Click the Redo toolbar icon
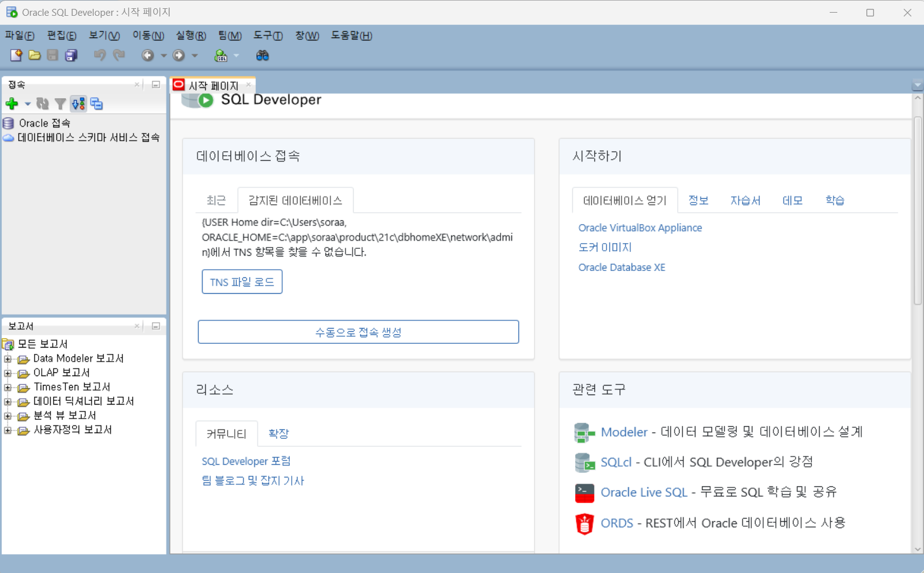Viewport: 924px width, 573px height. [x=119, y=55]
